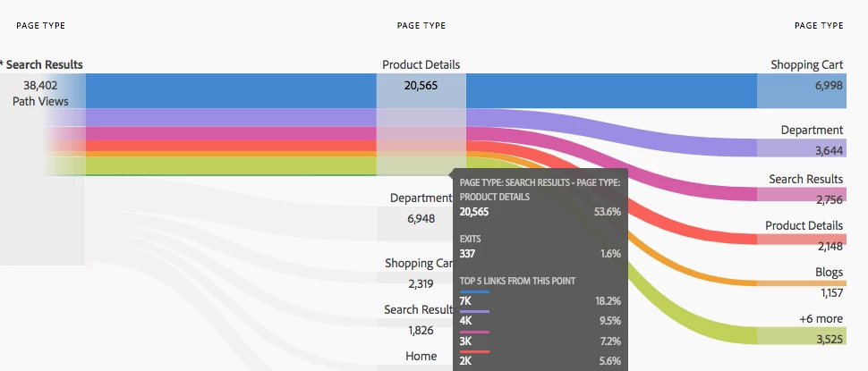Click the 9.5% value in tooltip

(x=610, y=321)
